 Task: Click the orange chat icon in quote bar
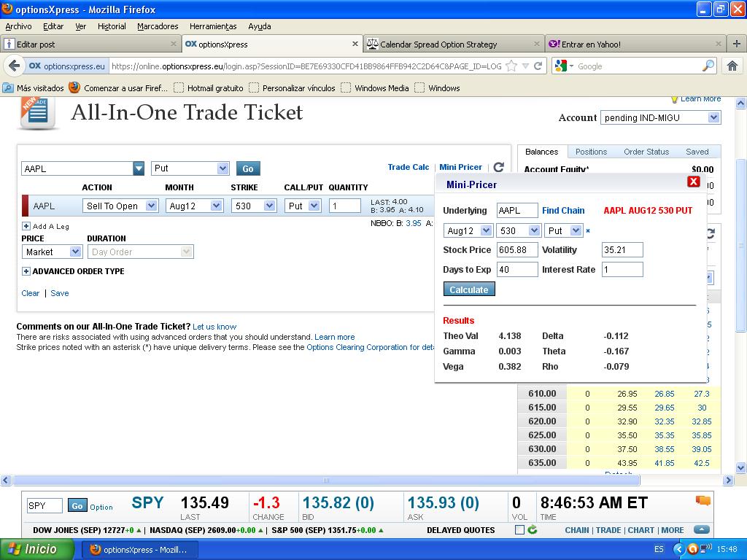click(703, 501)
